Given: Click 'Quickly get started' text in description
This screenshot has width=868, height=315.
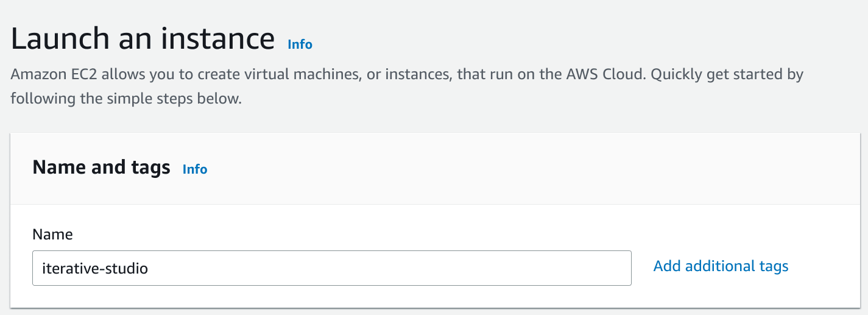Looking at the screenshot, I should [x=719, y=76].
